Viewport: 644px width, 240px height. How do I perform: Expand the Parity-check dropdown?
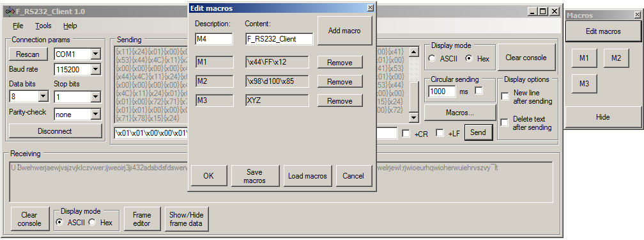point(96,114)
